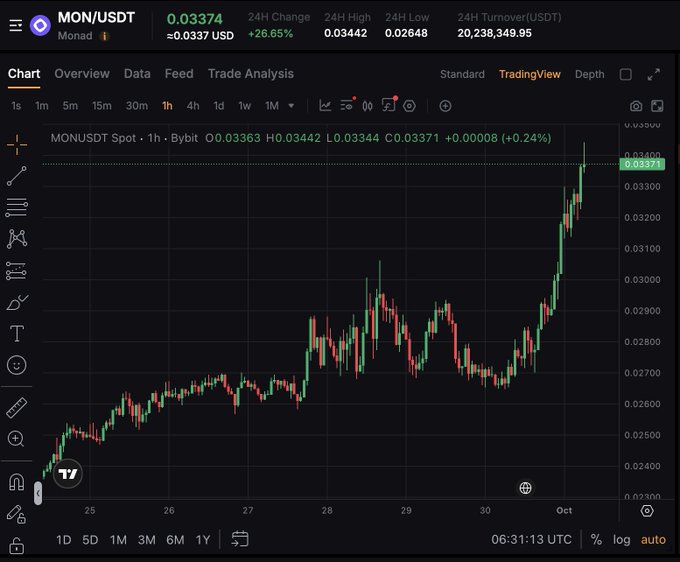
Task: Expand more timeframes dropdown arrow
Action: coord(291,106)
